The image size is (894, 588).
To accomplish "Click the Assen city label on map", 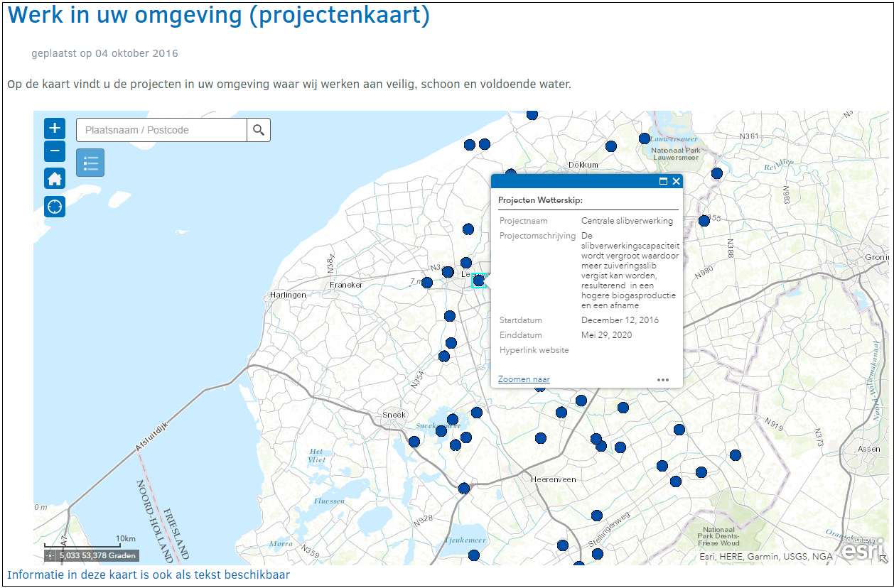I will click(x=868, y=449).
